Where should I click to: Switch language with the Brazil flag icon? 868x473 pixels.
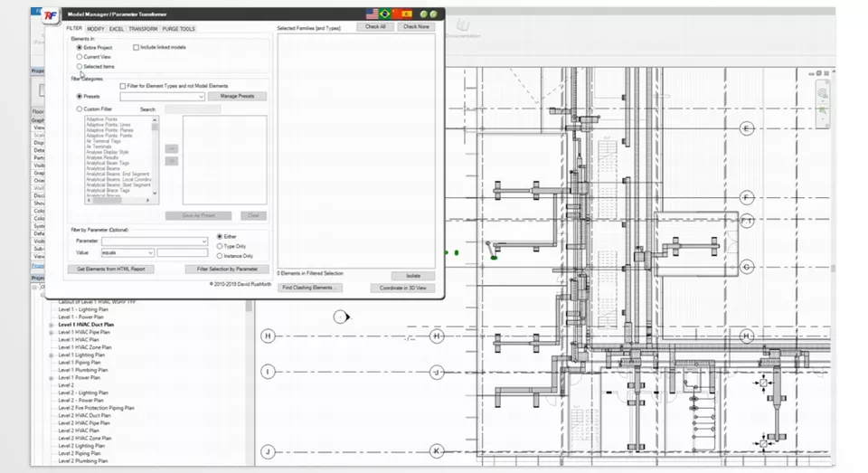[385, 14]
